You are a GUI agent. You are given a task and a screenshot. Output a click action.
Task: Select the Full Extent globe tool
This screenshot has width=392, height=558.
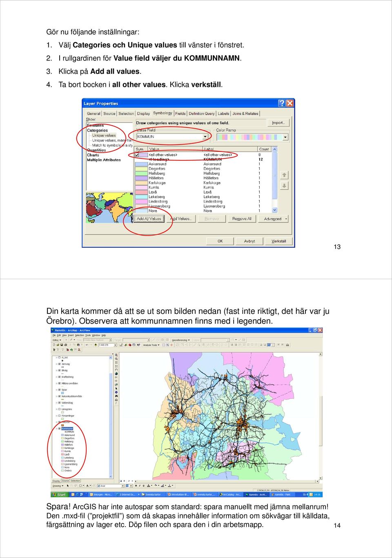(116, 373)
